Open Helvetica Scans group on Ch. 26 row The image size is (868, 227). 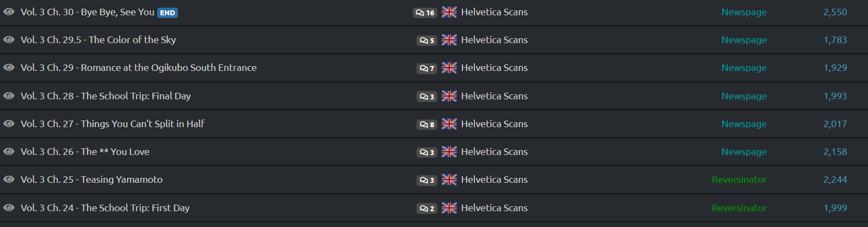(494, 152)
